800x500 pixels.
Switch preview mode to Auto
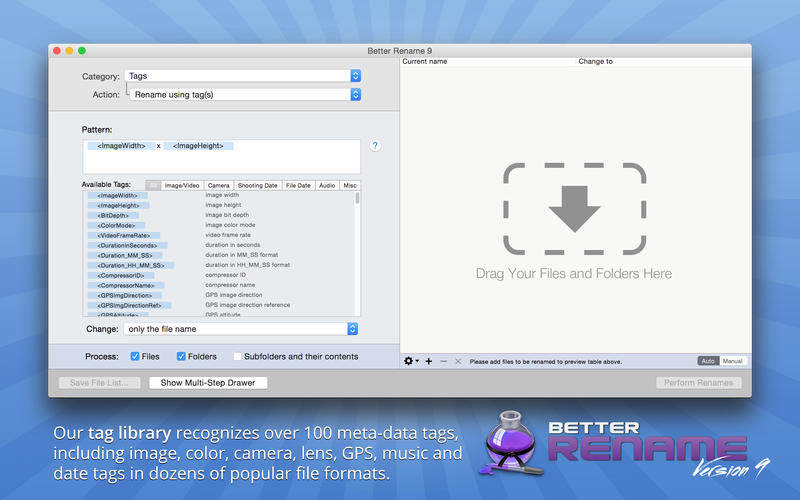708,361
